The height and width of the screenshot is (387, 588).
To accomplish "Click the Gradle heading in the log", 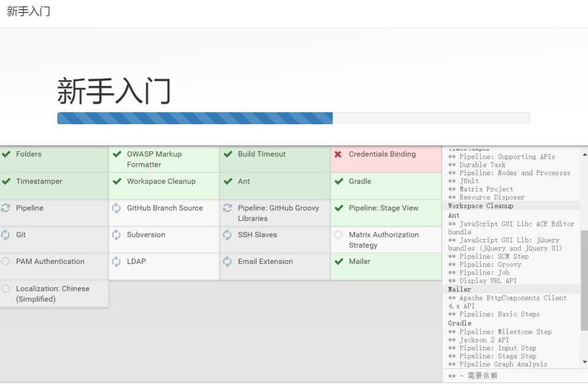I will (x=460, y=323).
